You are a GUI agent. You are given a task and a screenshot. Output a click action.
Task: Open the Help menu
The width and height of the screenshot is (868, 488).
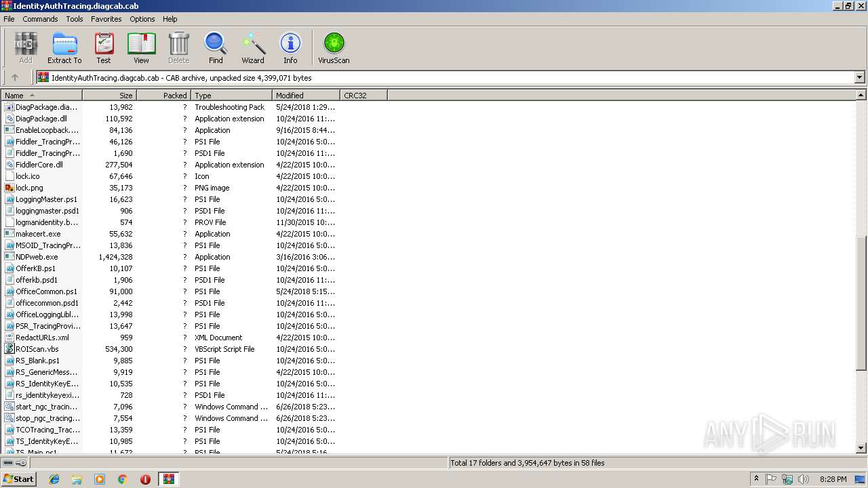(170, 19)
